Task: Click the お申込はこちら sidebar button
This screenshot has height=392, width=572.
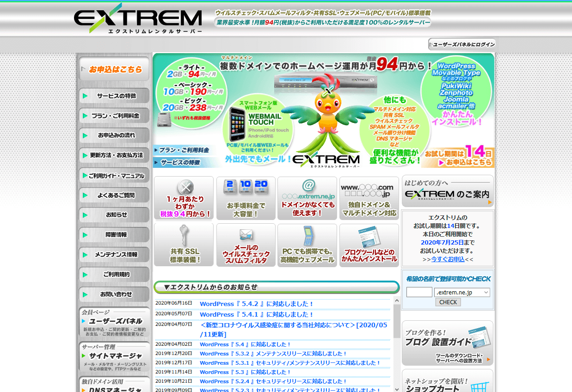Action: pos(114,69)
